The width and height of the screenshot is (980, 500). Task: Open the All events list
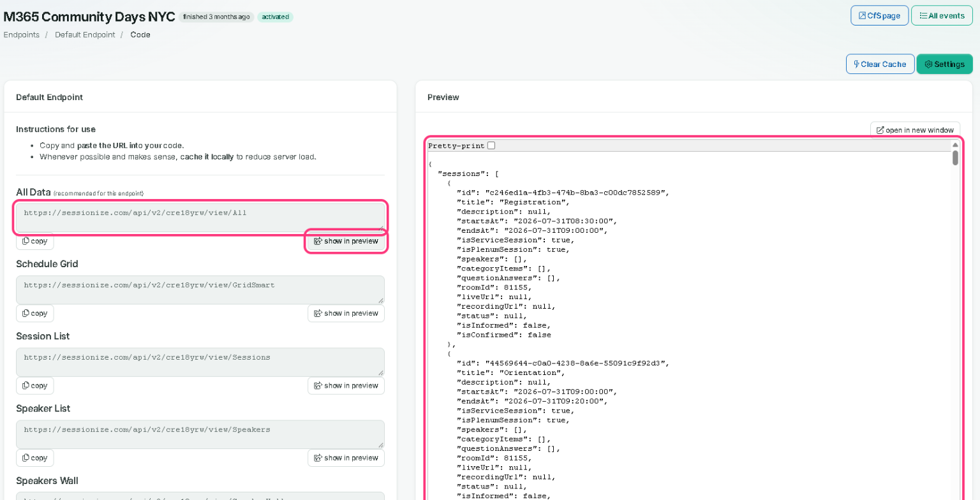(942, 15)
